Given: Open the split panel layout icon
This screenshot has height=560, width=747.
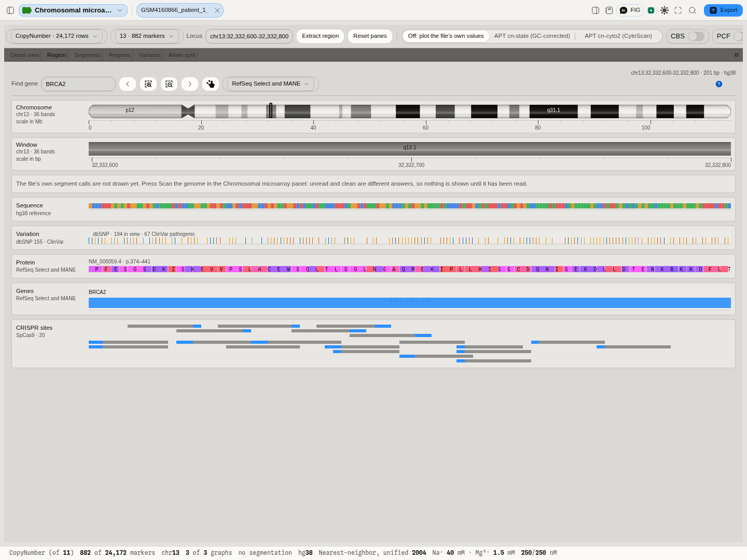Looking at the screenshot, I should point(596,10).
